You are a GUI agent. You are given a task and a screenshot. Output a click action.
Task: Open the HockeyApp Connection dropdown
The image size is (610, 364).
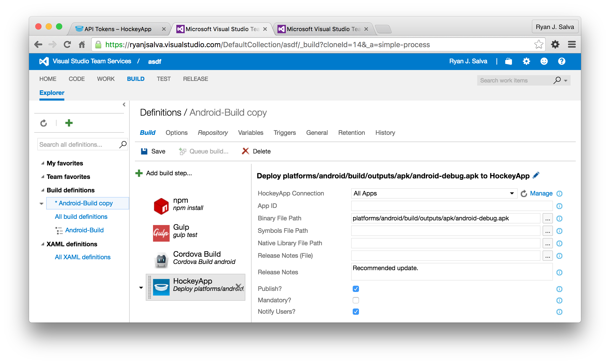click(x=434, y=193)
